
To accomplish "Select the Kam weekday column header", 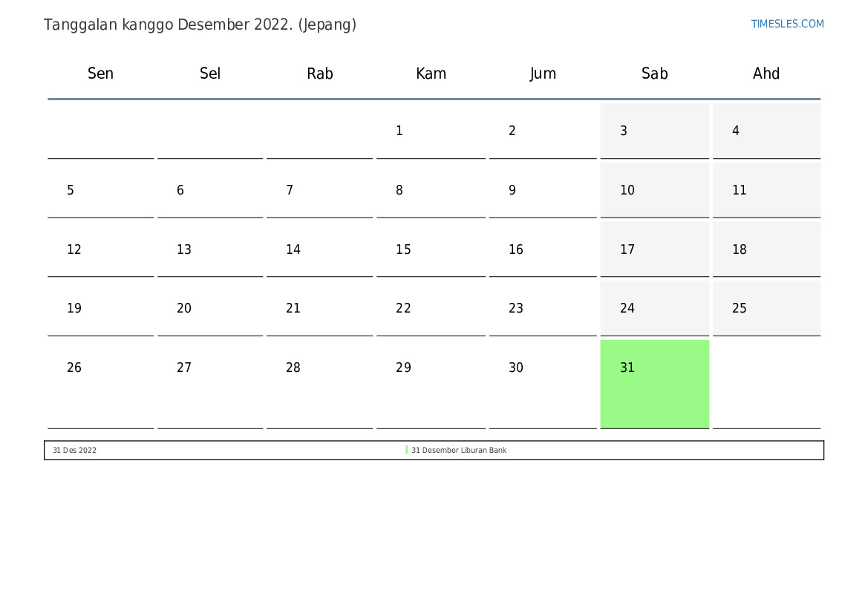I will click(431, 74).
